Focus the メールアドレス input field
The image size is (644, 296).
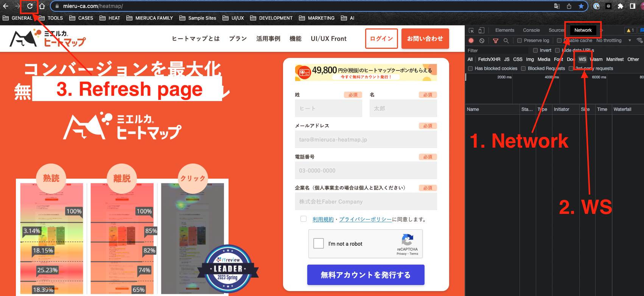[x=366, y=139]
